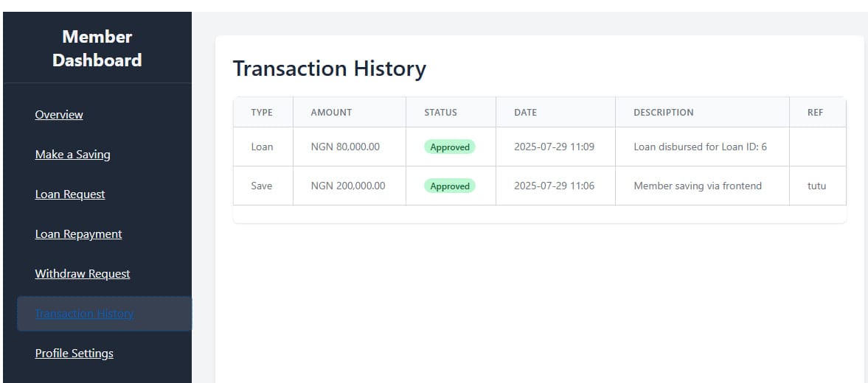Click the 'tutu' reference cell
Image resolution: width=868 pixels, height=383 pixels.
(x=816, y=186)
